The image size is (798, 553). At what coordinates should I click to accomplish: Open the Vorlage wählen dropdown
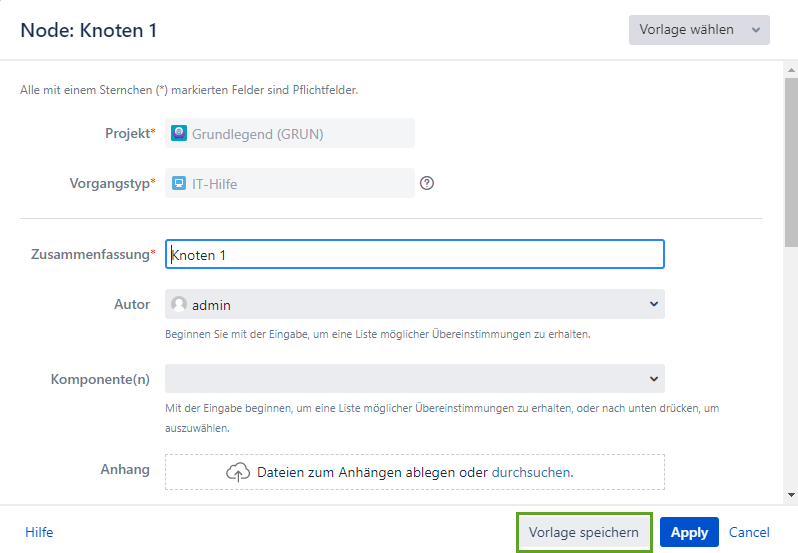coord(699,30)
